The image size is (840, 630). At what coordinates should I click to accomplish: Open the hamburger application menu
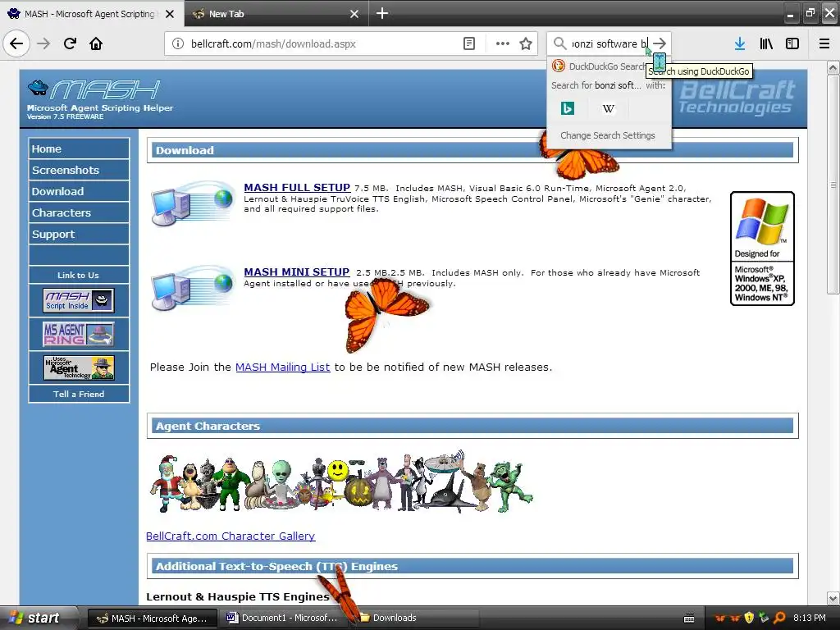824,43
